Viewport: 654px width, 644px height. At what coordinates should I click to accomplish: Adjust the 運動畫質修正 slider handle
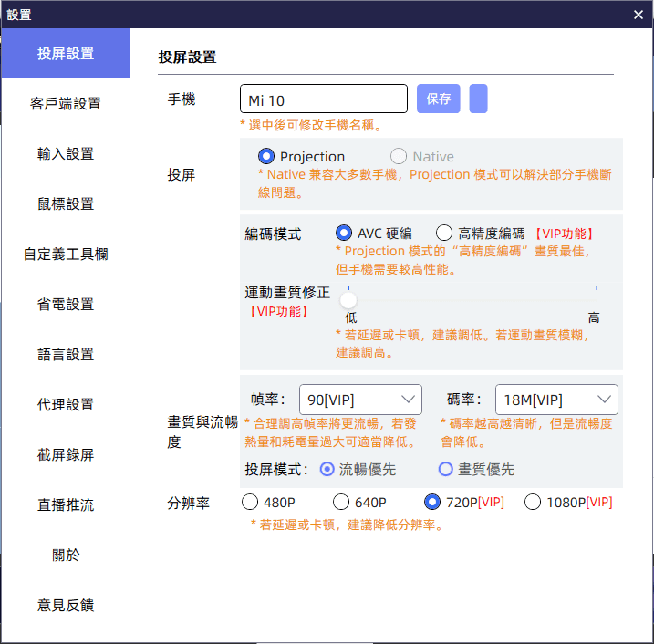click(348, 299)
